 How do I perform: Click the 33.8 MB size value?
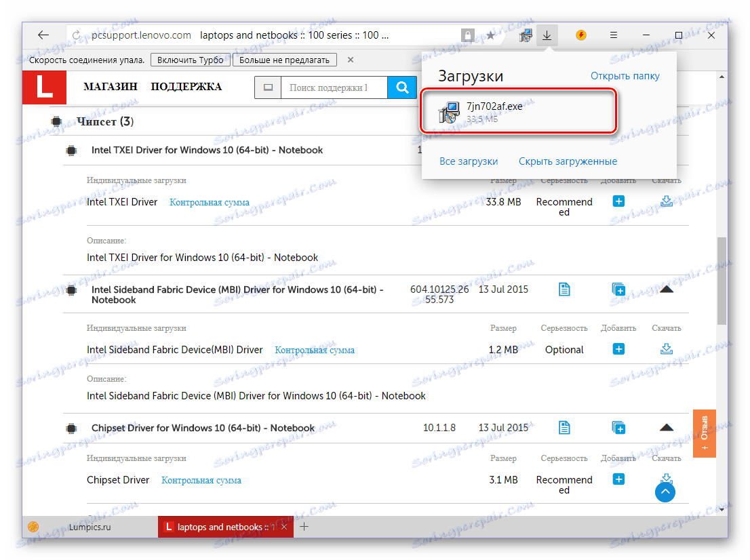(x=503, y=202)
